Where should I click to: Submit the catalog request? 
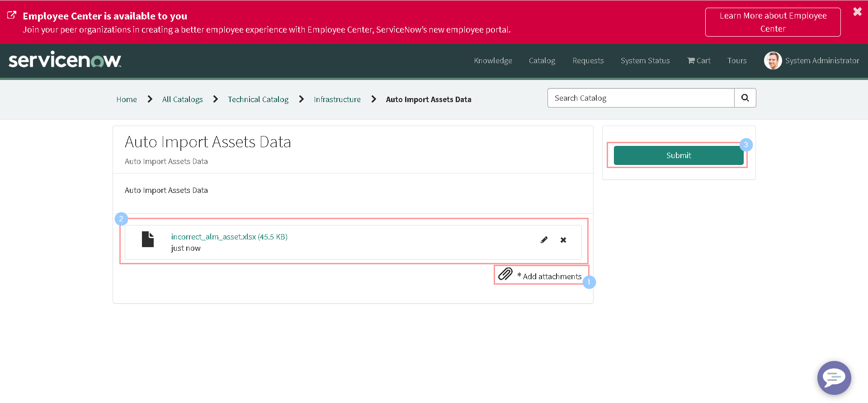tap(678, 155)
